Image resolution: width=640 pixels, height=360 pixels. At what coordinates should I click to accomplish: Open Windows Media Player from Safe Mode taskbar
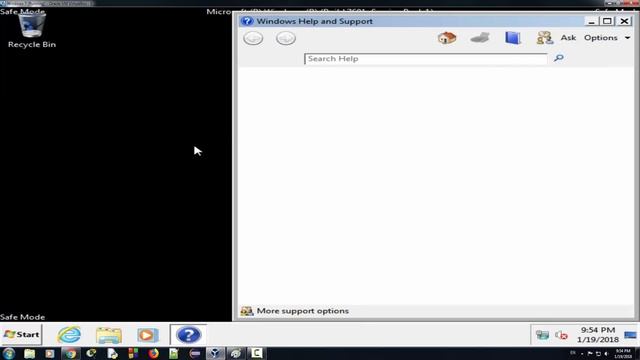click(x=147, y=335)
